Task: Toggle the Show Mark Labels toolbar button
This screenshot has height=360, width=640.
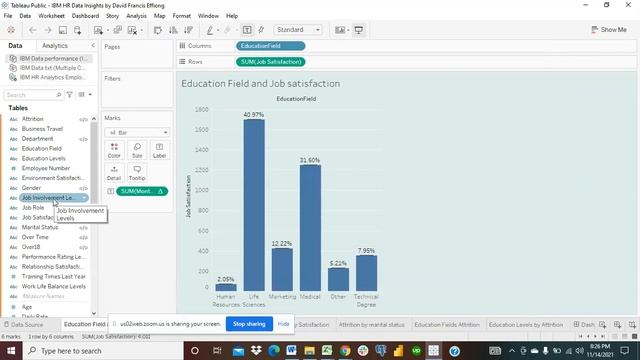Action: coord(247,30)
